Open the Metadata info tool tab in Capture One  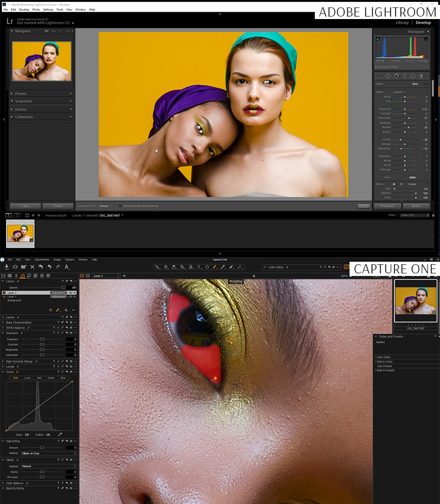(42, 276)
